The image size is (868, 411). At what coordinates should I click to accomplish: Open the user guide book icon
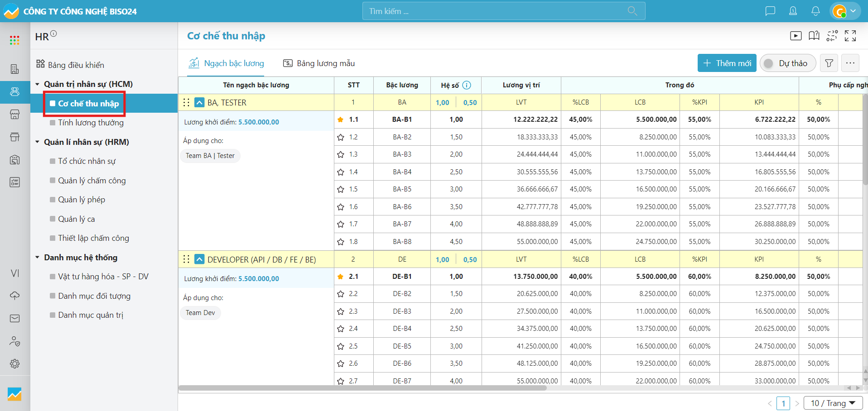pyautogui.click(x=814, y=36)
